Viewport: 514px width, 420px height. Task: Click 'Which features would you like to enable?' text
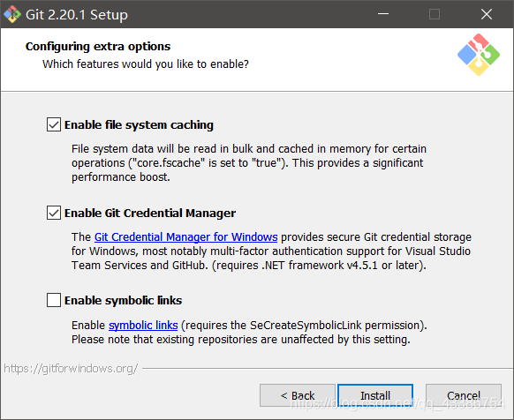point(146,64)
